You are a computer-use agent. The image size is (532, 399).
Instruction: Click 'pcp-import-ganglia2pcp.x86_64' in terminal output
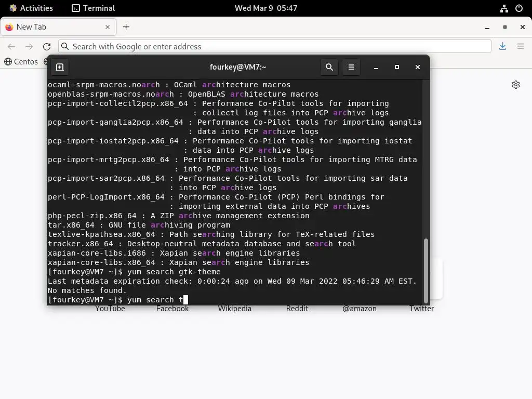tap(115, 122)
